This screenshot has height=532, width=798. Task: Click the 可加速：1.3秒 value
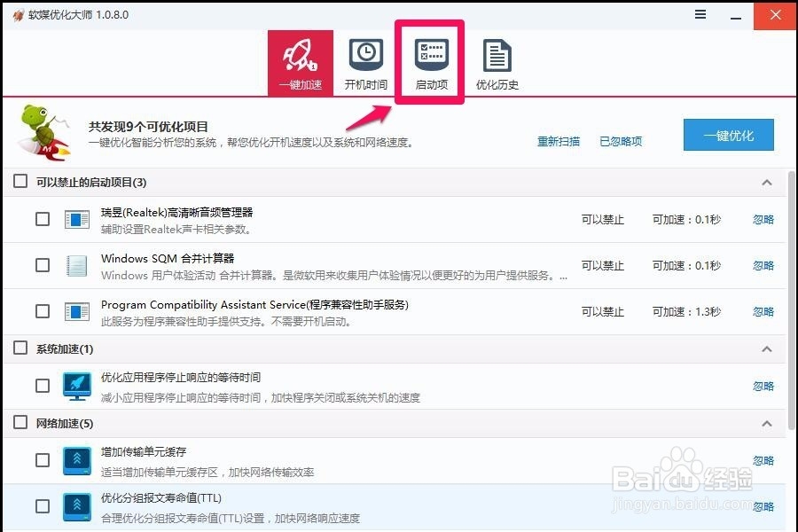pyautogui.click(x=686, y=311)
